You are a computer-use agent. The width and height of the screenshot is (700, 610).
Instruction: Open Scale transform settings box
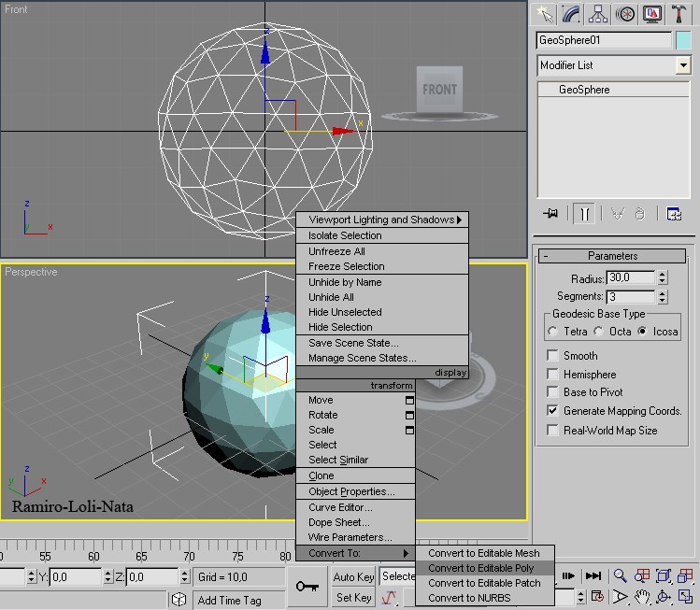coord(409,430)
